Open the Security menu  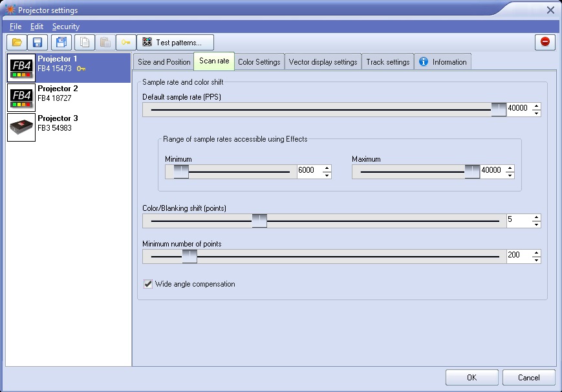[x=66, y=27]
